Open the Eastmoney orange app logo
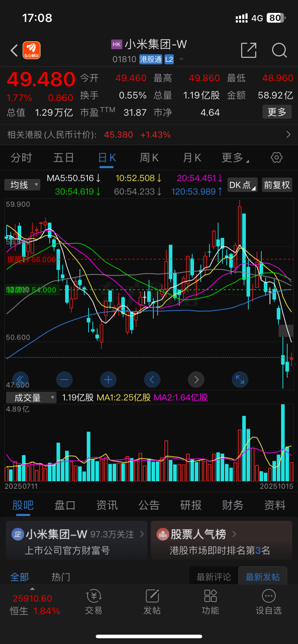Viewport: 298px width, 644px height. pyautogui.click(x=32, y=50)
